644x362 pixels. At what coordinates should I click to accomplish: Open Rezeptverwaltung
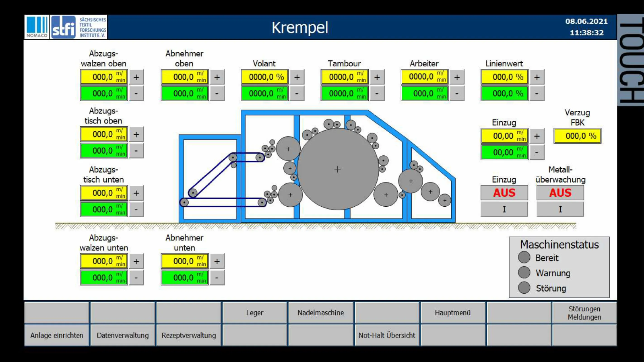coord(189,335)
